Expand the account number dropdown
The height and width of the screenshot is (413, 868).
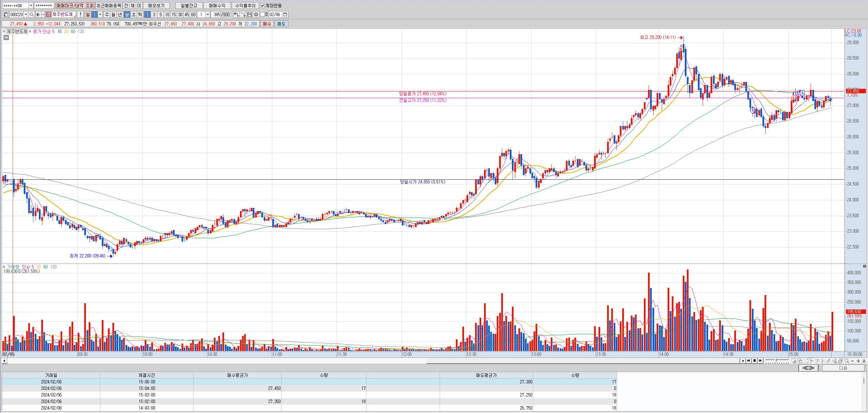(31, 6)
